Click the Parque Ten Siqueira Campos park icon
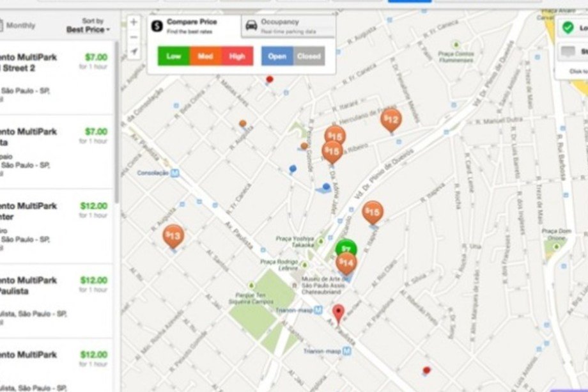Image resolution: width=588 pixels, height=392 pixels. click(251, 286)
